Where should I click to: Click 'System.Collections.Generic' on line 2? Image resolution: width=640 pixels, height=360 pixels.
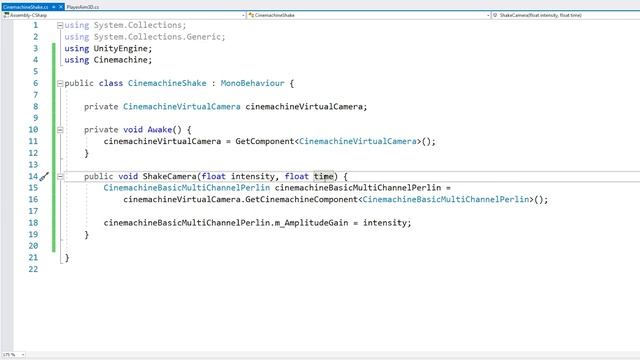(158, 37)
